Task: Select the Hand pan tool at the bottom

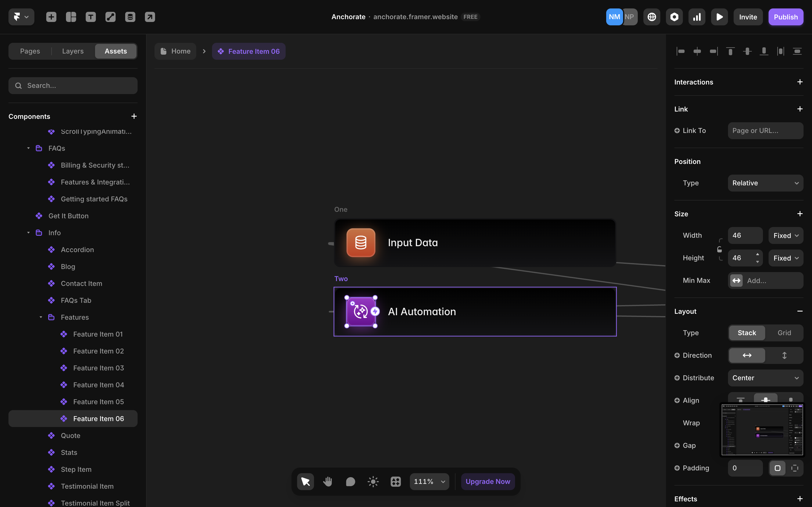Action: click(x=328, y=481)
